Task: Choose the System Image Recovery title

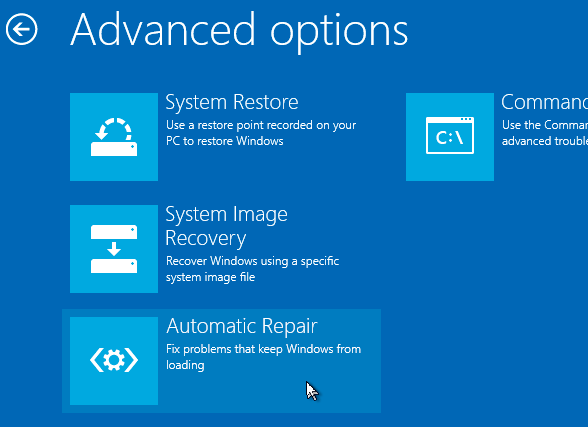Action: pos(226,226)
